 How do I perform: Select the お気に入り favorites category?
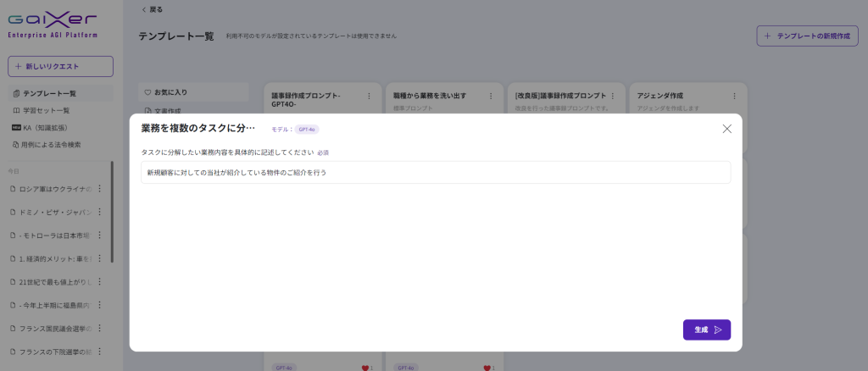[170, 91]
